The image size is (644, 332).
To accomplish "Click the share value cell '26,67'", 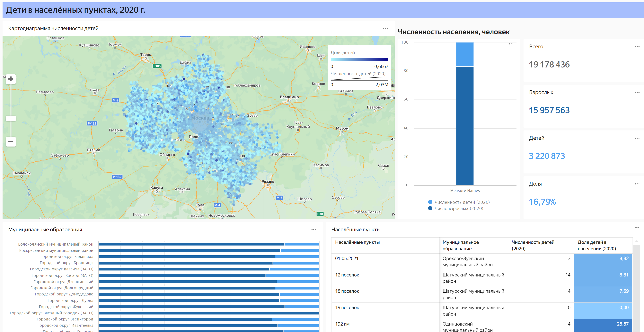I will click(x=603, y=326).
